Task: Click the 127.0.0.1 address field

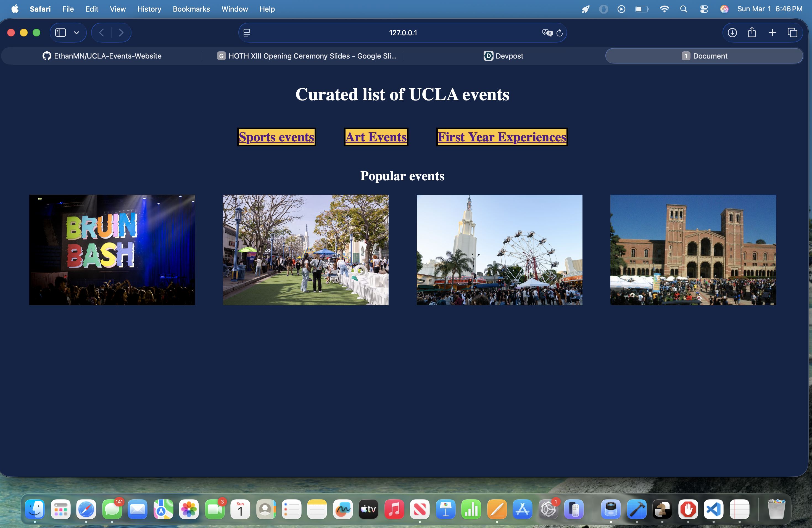Action: click(x=403, y=33)
